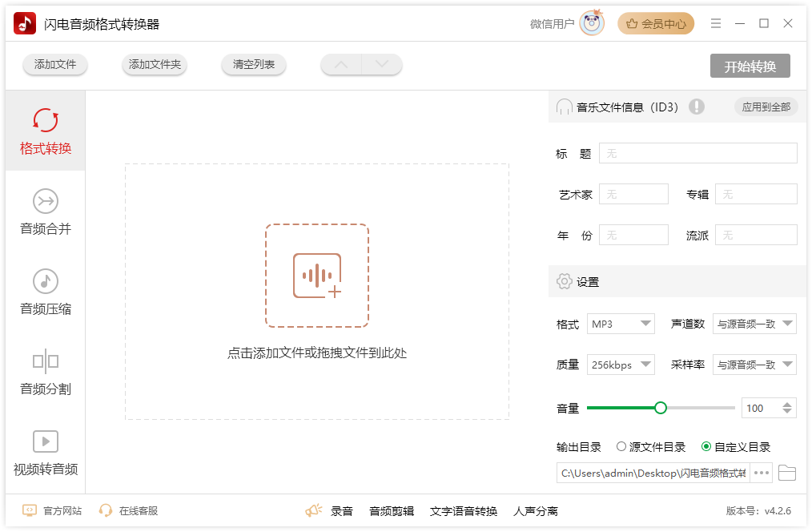Click the three-dots browse path button

click(762, 473)
